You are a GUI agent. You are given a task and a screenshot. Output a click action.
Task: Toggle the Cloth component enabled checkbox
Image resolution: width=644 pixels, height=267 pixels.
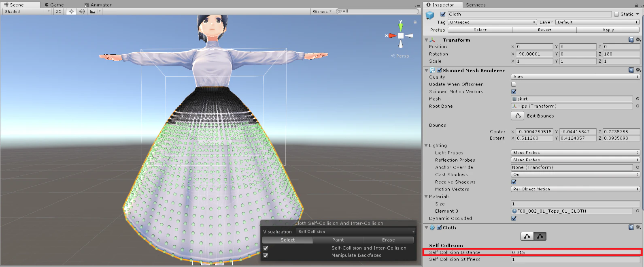(439, 228)
